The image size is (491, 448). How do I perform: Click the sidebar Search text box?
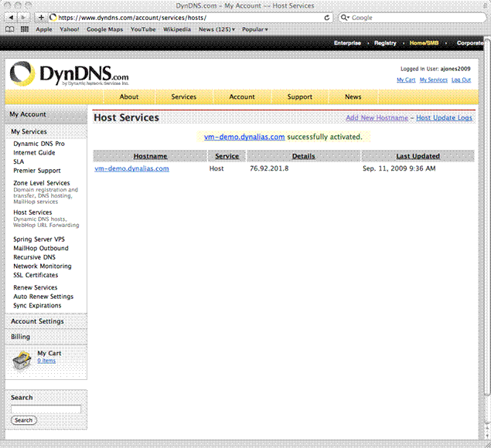point(46,409)
